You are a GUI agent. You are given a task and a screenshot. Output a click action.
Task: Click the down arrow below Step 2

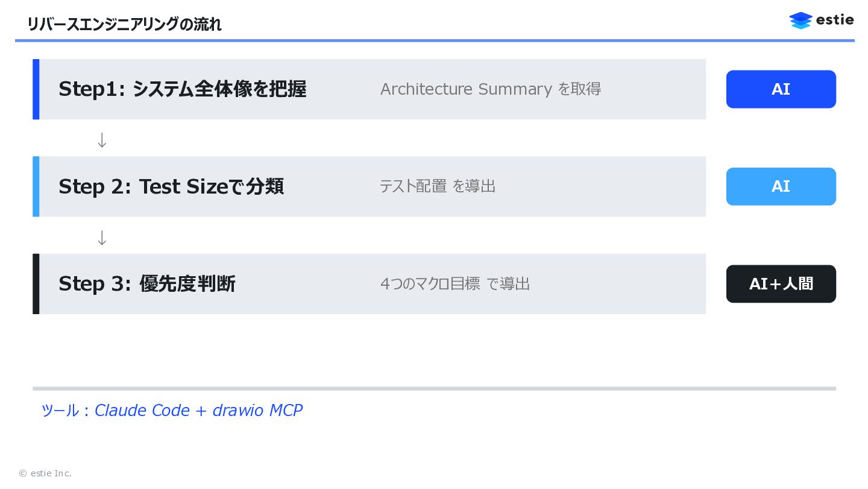(x=102, y=238)
